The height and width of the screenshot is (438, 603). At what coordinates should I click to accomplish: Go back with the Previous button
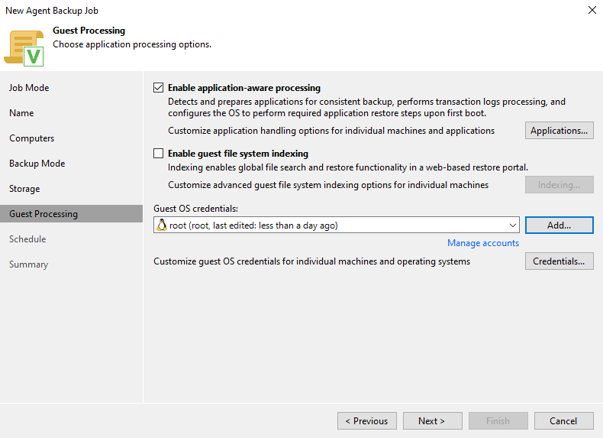(367, 421)
